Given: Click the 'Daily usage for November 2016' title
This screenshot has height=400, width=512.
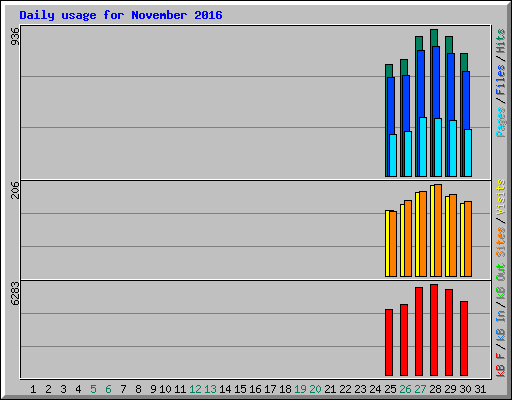Looking at the screenshot, I should pyautogui.click(x=121, y=15).
